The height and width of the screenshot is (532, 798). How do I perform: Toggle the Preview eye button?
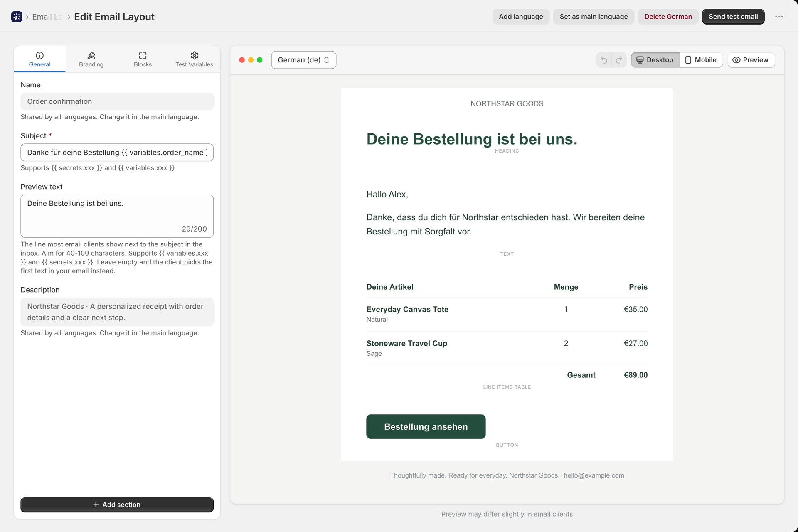[x=751, y=60]
